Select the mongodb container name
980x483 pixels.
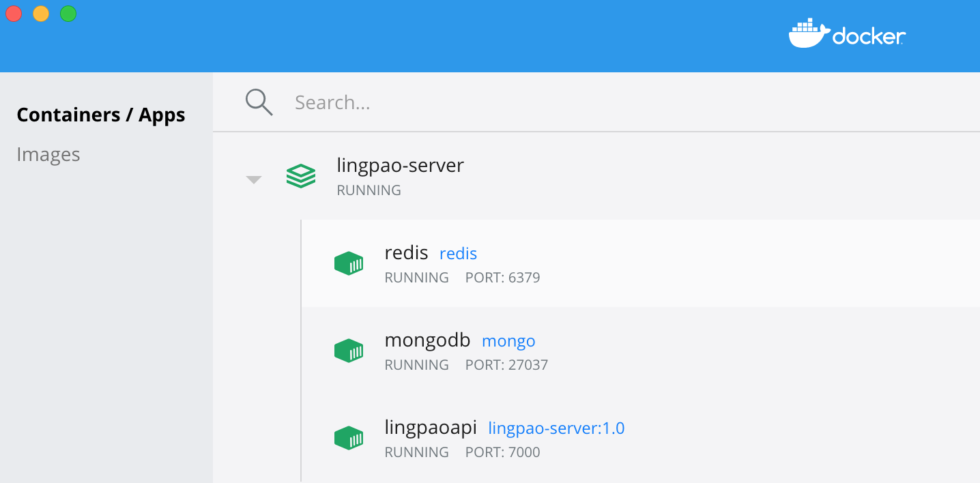coord(428,340)
